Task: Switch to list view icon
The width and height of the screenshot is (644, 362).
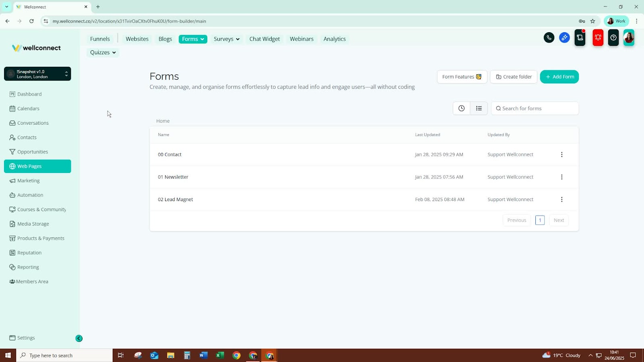Action: click(479, 108)
